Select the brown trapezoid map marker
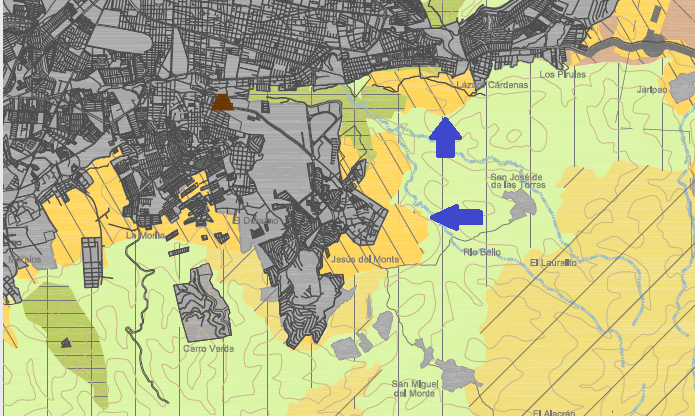Viewport: 695px width, 416px height. (x=222, y=101)
